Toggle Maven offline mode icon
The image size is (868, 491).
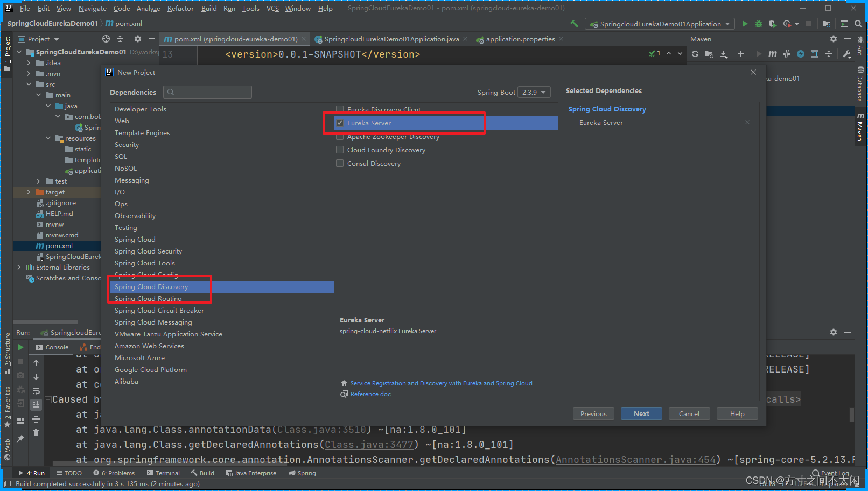[787, 54]
